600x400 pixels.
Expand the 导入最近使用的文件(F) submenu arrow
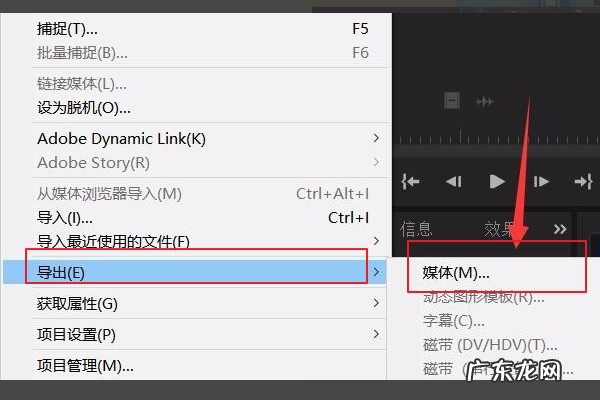coord(376,241)
